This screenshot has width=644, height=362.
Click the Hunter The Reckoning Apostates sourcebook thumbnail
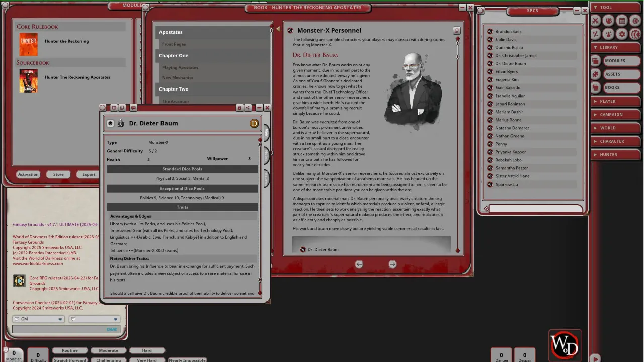pyautogui.click(x=28, y=81)
